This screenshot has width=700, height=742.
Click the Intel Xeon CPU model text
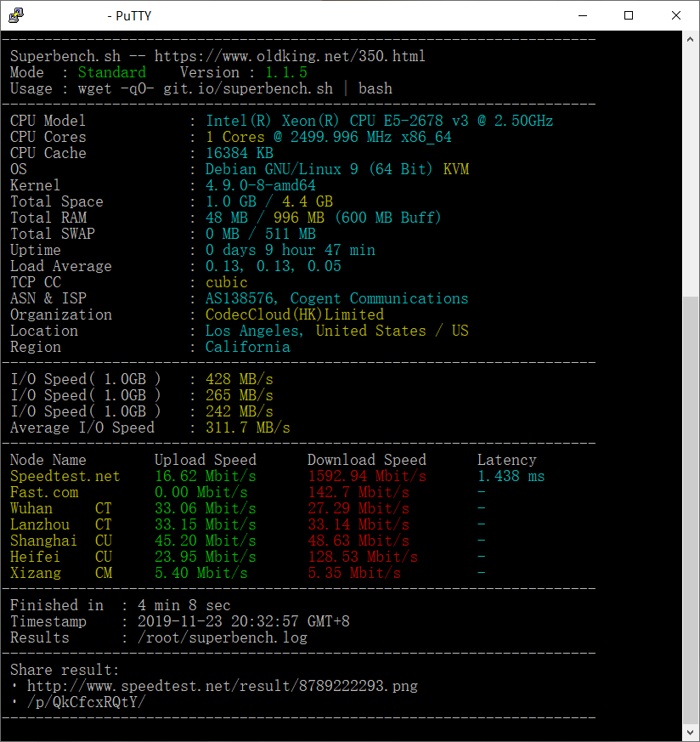[x=379, y=121]
